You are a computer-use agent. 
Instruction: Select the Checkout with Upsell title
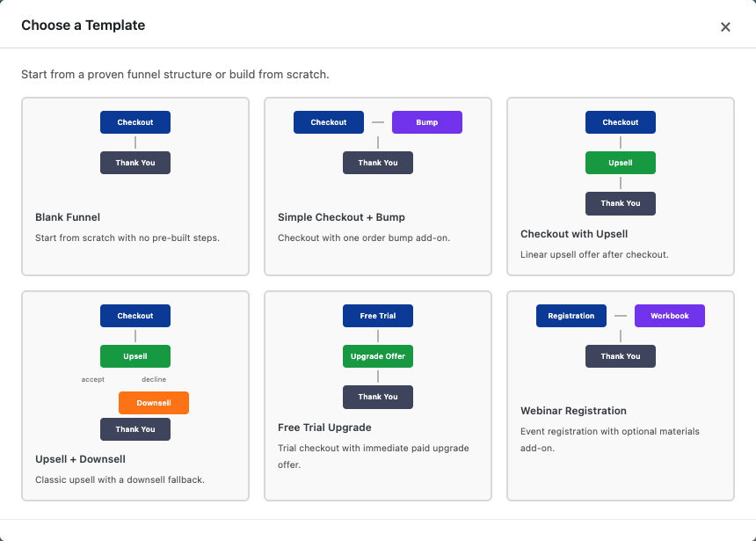(x=574, y=234)
